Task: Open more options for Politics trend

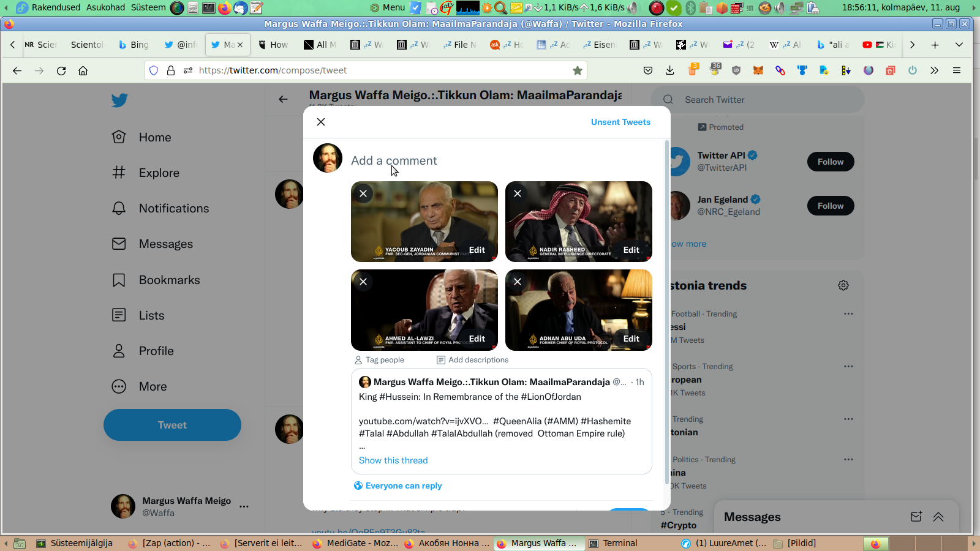Action: tap(848, 459)
